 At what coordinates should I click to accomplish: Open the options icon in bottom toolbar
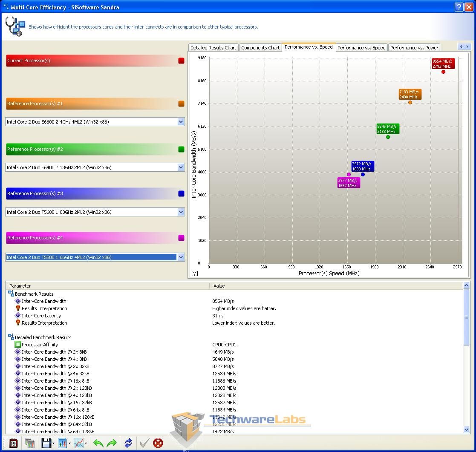pos(13,443)
